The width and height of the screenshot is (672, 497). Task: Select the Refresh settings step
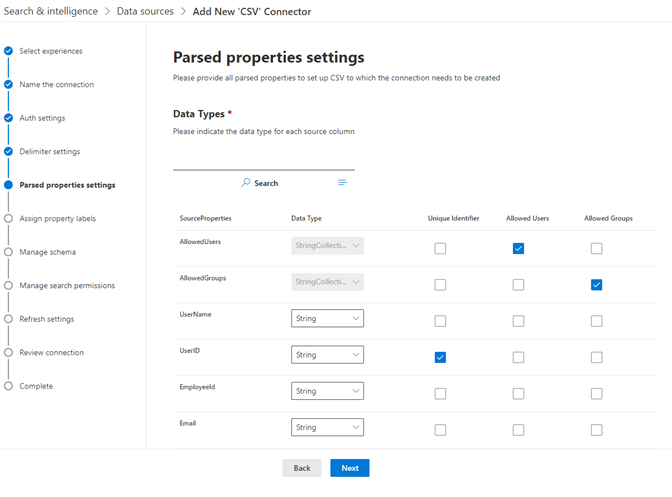point(45,319)
